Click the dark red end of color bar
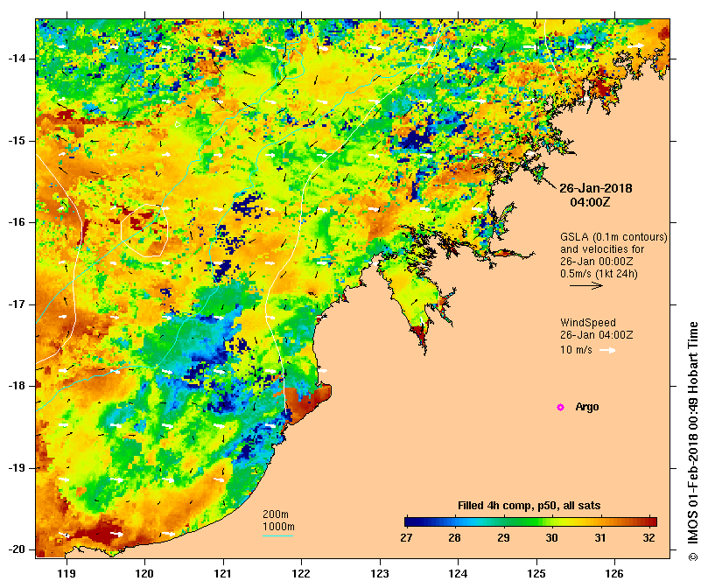Screen dimensions: 708x588 pyautogui.click(x=653, y=521)
